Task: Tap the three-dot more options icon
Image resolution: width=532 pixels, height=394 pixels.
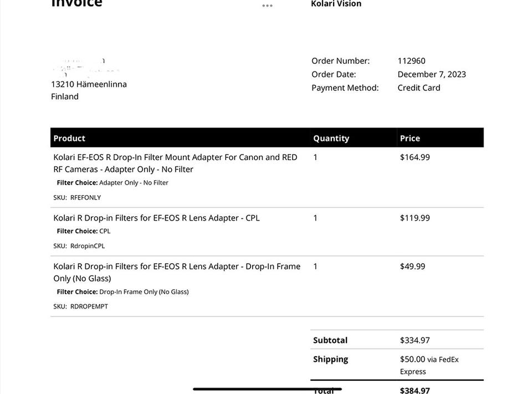Action: (267, 6)
